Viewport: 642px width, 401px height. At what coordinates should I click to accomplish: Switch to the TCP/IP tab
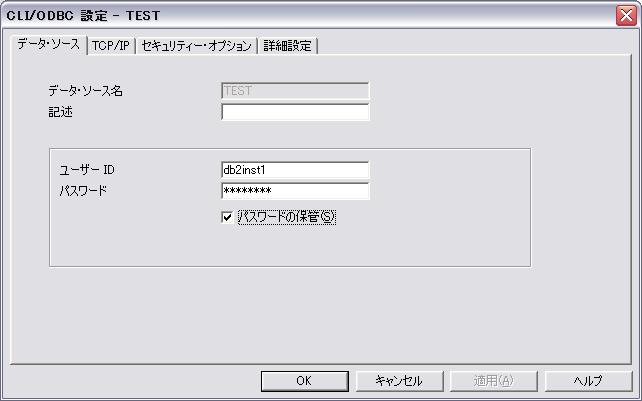(x=111, y=45)
